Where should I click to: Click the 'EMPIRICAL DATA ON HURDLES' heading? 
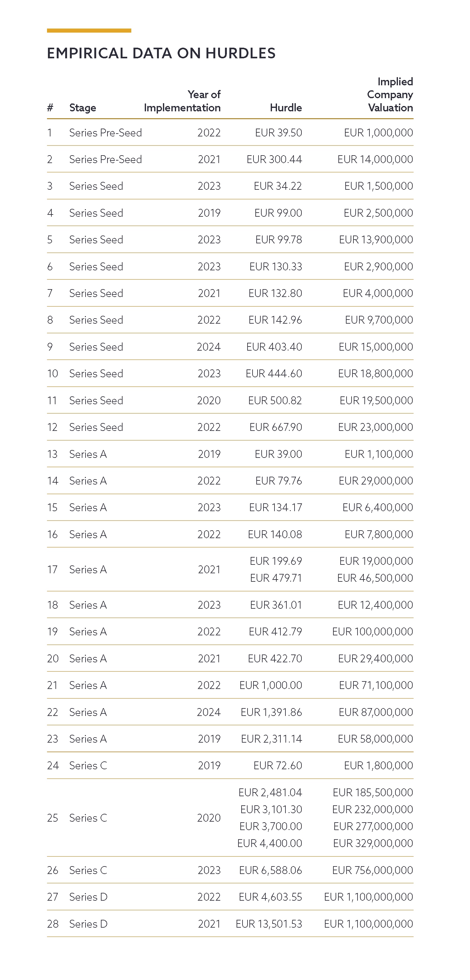[x=161, y=53]
